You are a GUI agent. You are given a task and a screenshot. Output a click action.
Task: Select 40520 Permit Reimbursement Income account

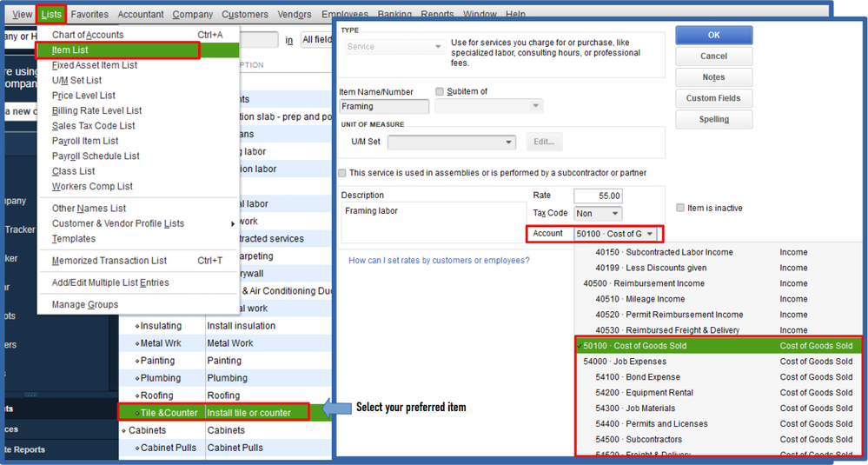tap(718, 315)
